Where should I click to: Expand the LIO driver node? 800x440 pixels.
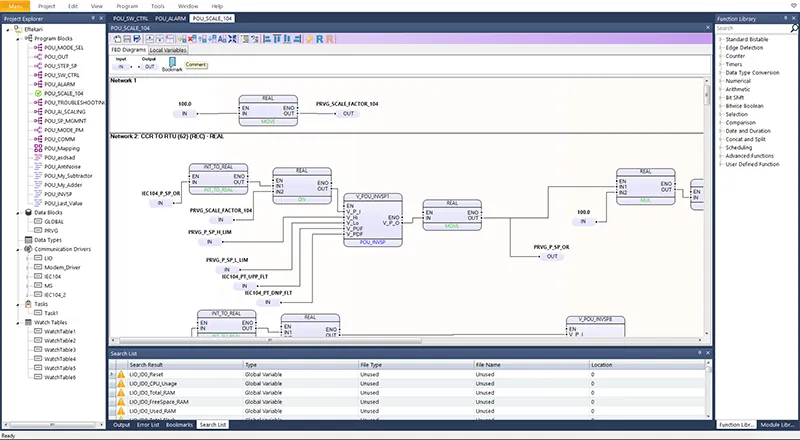(x=27, y=258)
